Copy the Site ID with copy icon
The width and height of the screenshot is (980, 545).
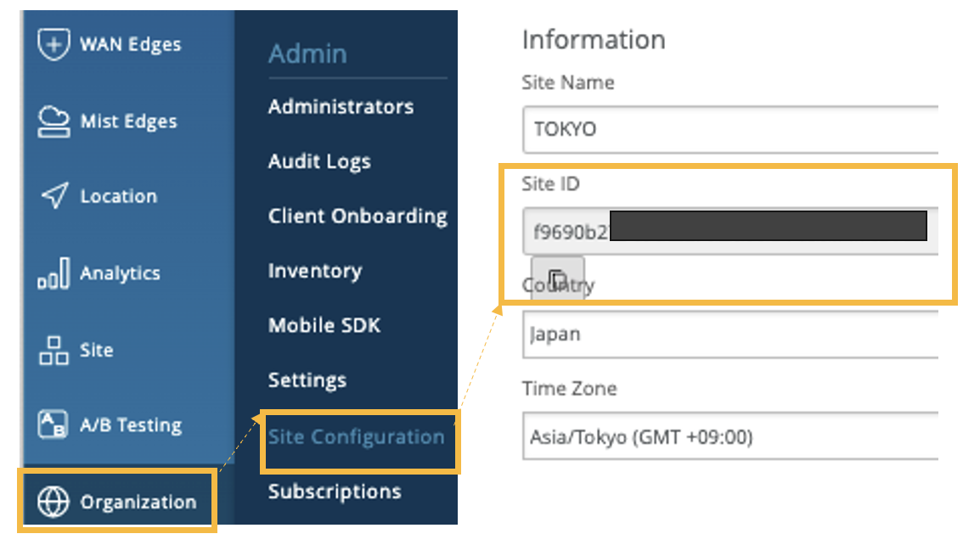click(x=557, y=278)
